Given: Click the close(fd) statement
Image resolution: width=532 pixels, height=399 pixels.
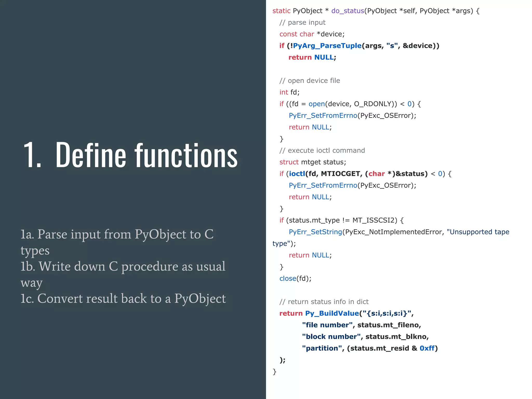Looking at the screenshot, I should [295, 278].
